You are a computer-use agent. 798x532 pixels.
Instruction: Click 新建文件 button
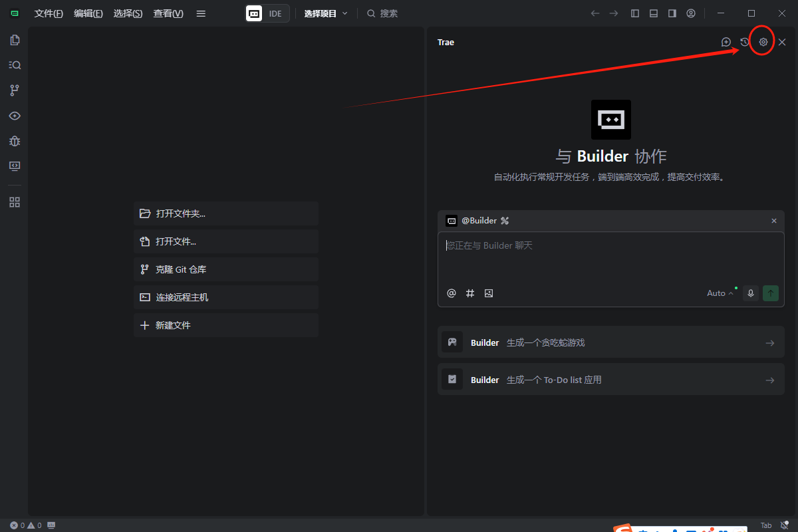point(226,325)
